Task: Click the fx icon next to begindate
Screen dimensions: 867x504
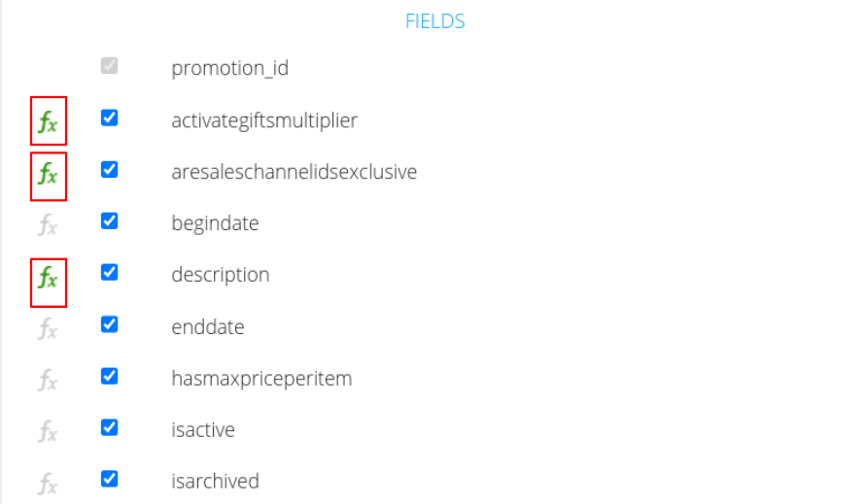Action: coord(48,225)
